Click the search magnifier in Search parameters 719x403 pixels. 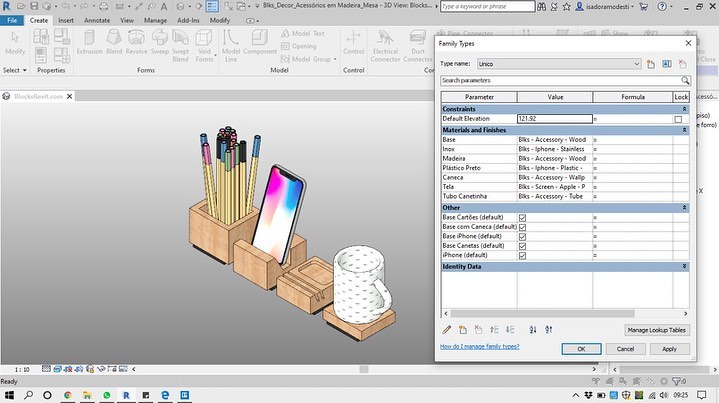click(x=685, y=81)
